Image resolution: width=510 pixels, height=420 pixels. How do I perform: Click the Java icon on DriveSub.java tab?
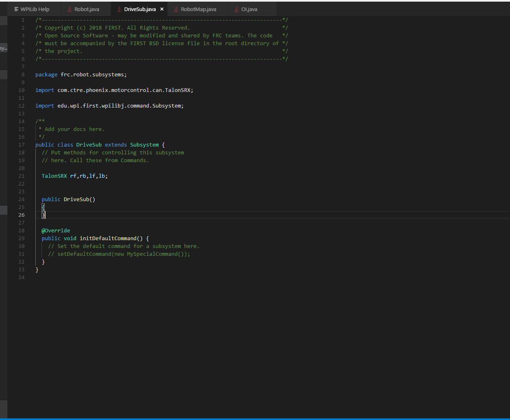point(119,9)
